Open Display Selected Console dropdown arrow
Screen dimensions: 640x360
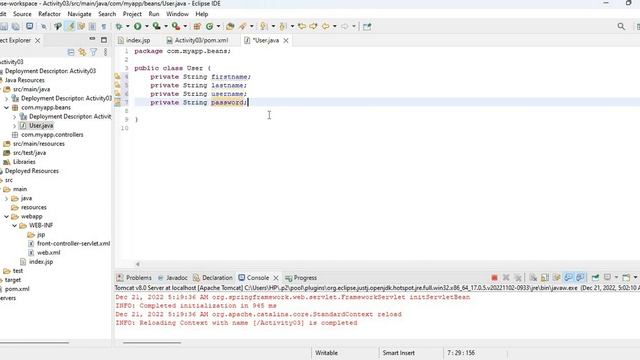coord(616,278)
